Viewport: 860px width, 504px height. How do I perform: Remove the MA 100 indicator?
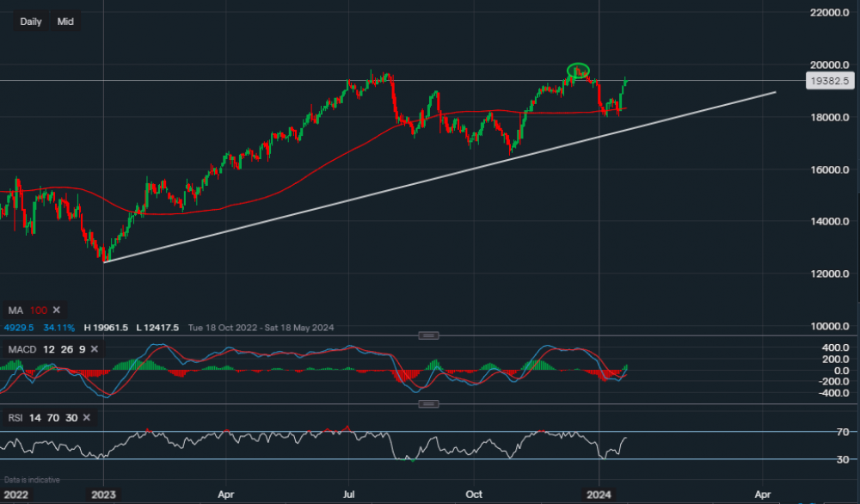click(56, 310)
